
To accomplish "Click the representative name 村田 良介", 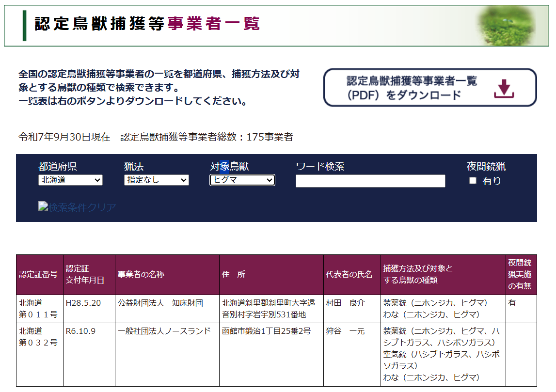I will (x=345, y=303).
